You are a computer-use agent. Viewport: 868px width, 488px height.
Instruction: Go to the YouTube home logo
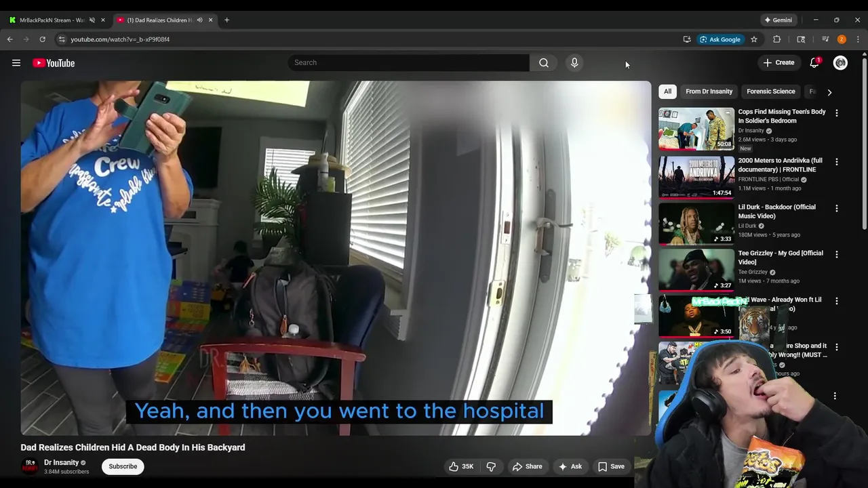54,63
